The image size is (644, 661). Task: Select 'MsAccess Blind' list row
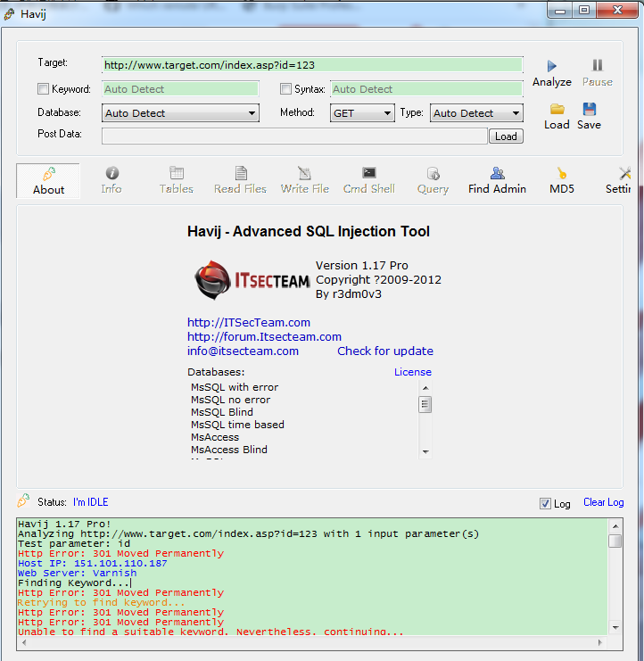[229, 450]
